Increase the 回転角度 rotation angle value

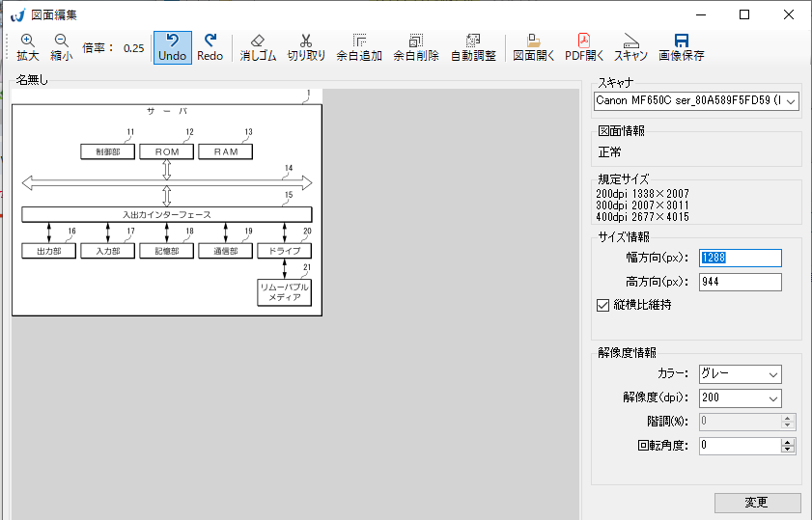point(788,442)
